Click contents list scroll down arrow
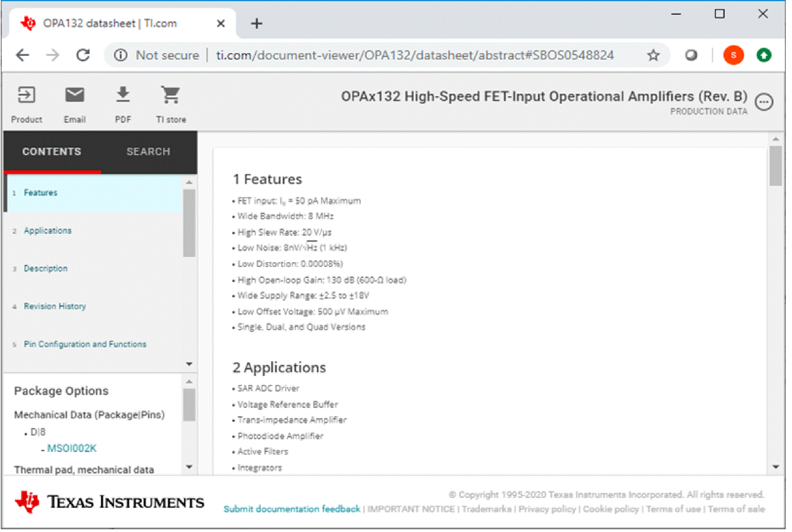 click(189, 364)
